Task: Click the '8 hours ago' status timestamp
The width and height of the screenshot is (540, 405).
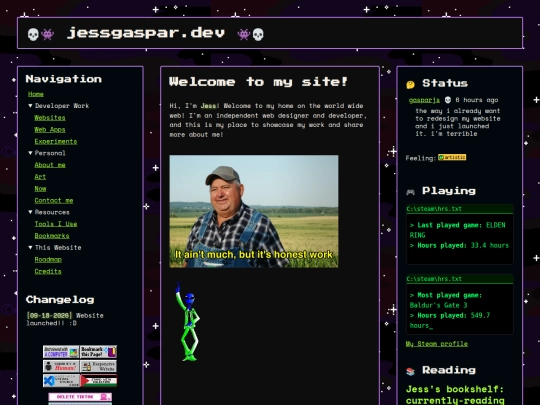Action: click(x=477, y=100)
